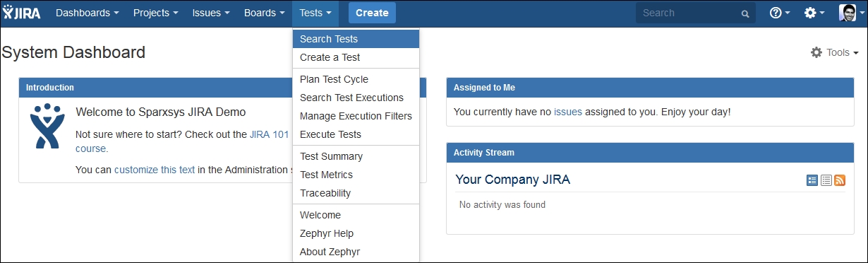The width and height of the screenshot is (868, 263).
Task: Open the customize this text link
Action: coord(155,170)
